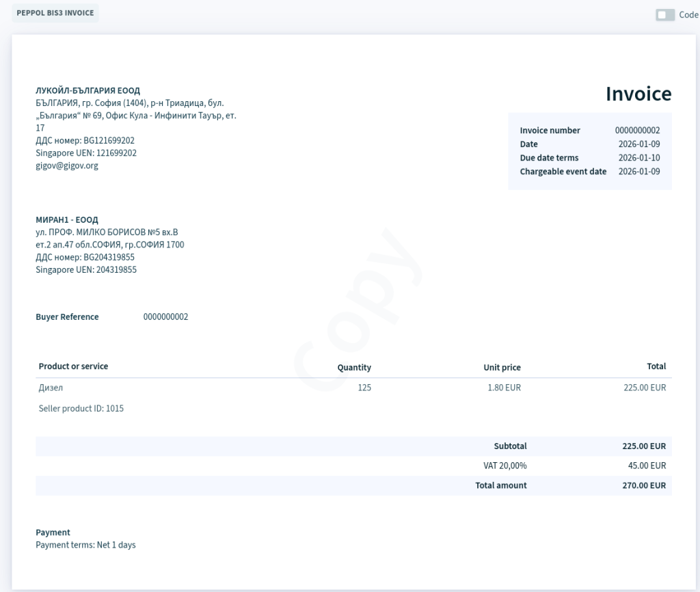Select the seller name ЛУКОЙЛ-БЪЛГАРИЯ ЕООД
The width and height of the screenshot is (700, 592).
(x=87, y=90)
